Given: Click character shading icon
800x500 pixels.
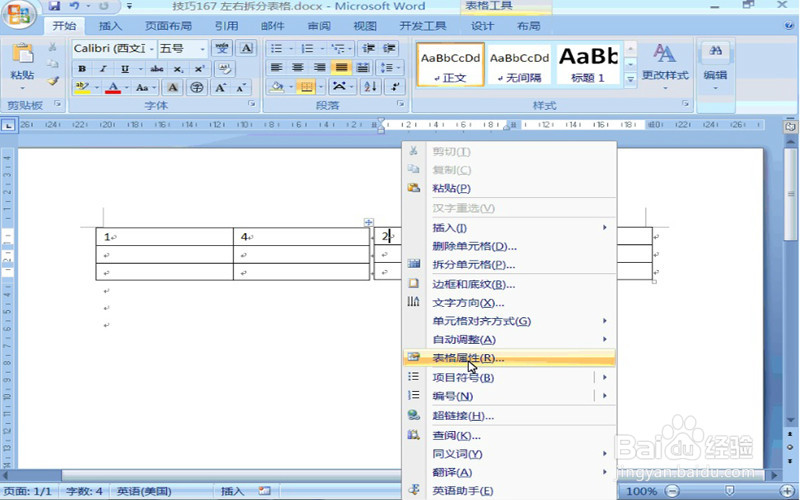Looking at the screenshot, I should [x=173, y=87].
